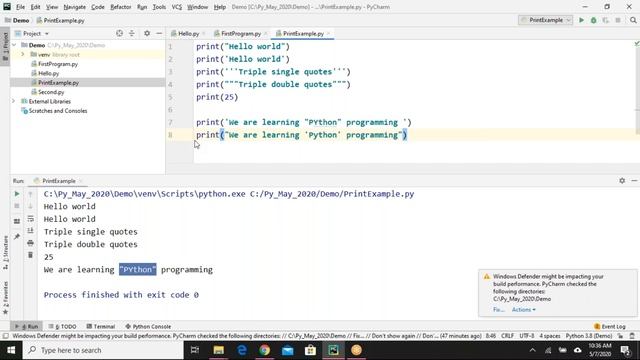640x360 pixels.
Task: Switch to Hello.py editor tab
Action: pos(188,33)
